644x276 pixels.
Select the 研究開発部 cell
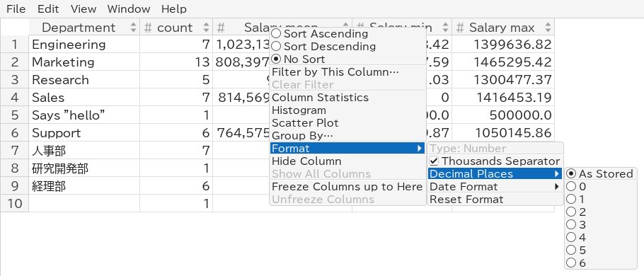[84, 168]
